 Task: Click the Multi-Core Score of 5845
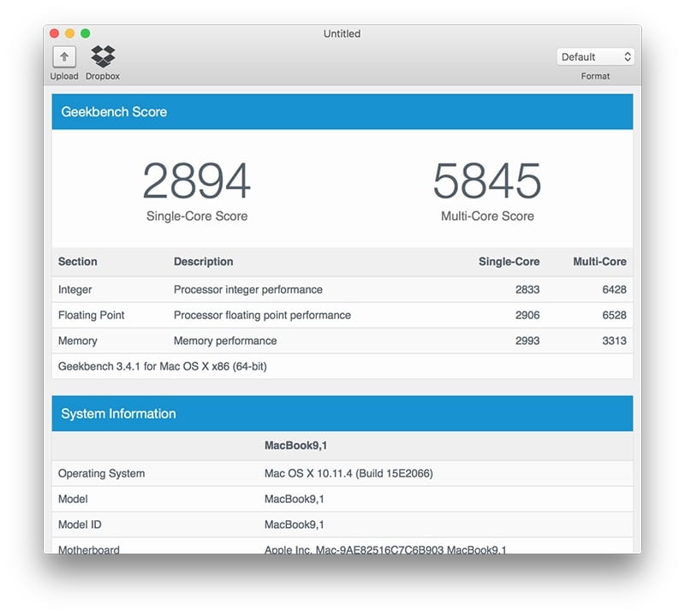coord(486,180)
